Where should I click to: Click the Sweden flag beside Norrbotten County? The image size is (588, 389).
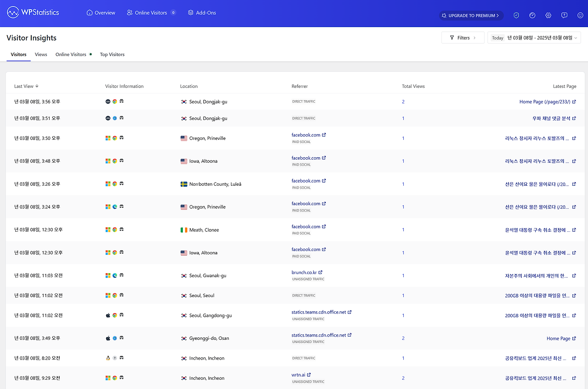[184, 184]
